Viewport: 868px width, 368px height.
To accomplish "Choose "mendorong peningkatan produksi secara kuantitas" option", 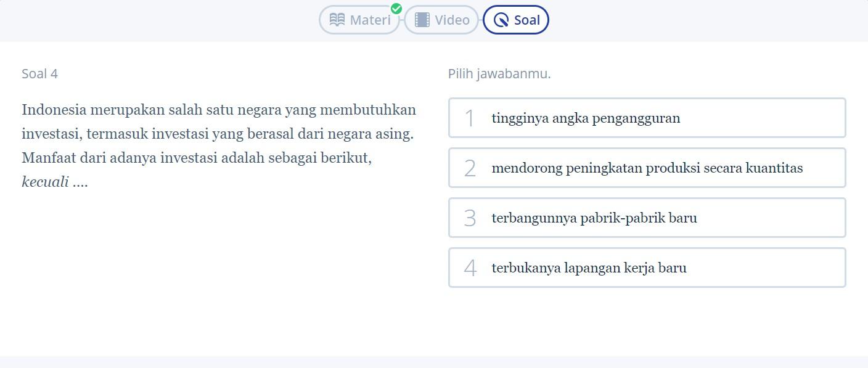I will point(647,168).
